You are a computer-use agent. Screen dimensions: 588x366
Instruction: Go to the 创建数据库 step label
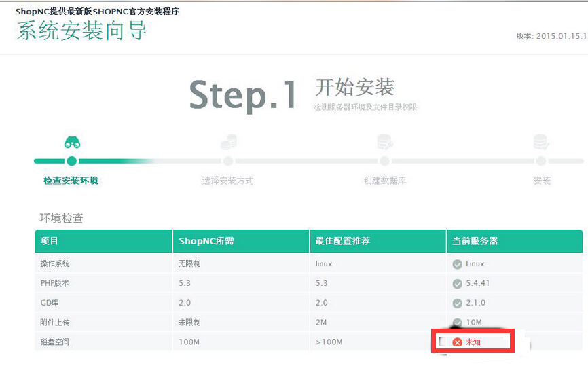[x=384, y=181]
